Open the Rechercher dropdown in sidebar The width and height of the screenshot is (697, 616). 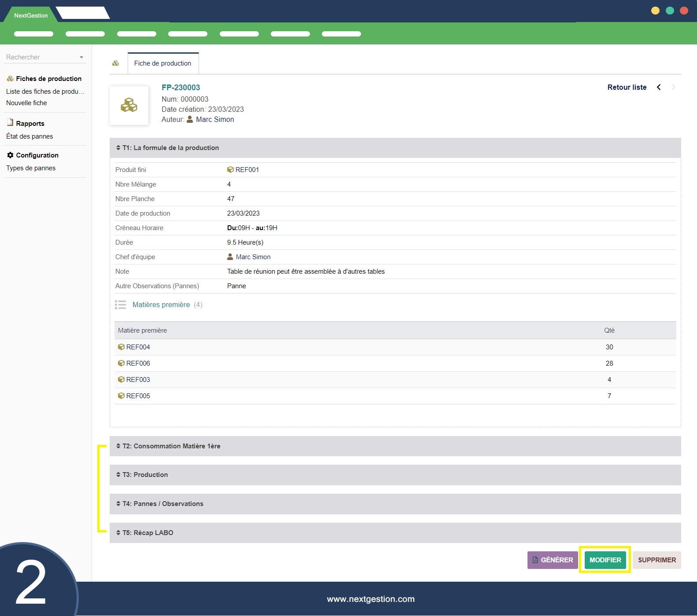click(x=44, y=57)
